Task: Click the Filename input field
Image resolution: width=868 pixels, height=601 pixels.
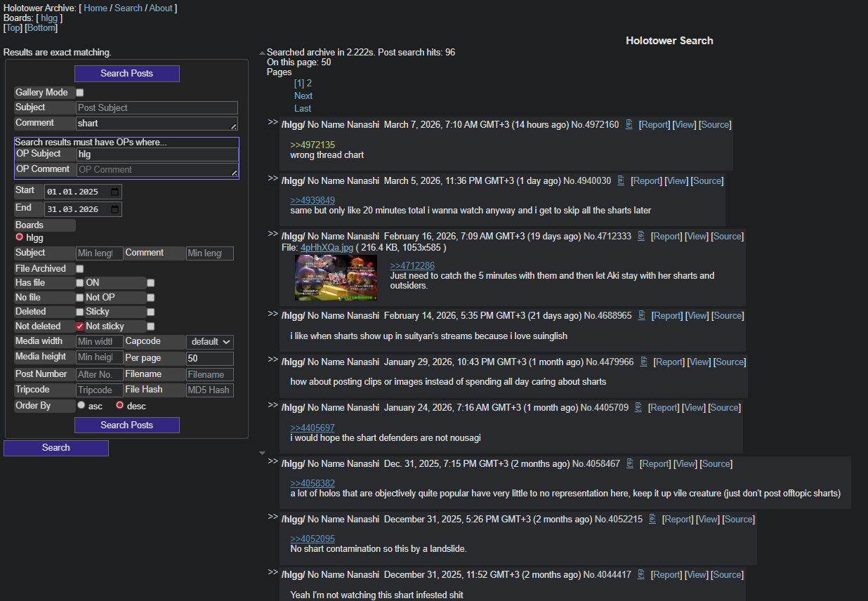Action: coord(210,375)
